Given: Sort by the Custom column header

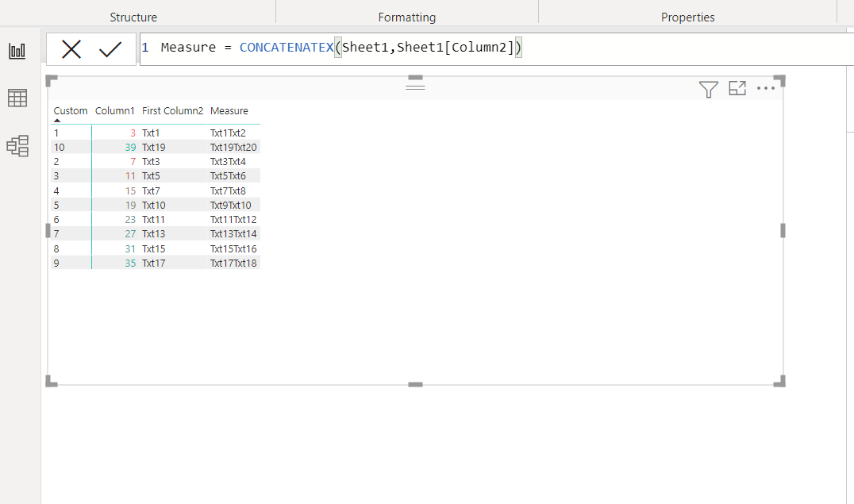Looking at the screenshot, I should tap(71, 110).
